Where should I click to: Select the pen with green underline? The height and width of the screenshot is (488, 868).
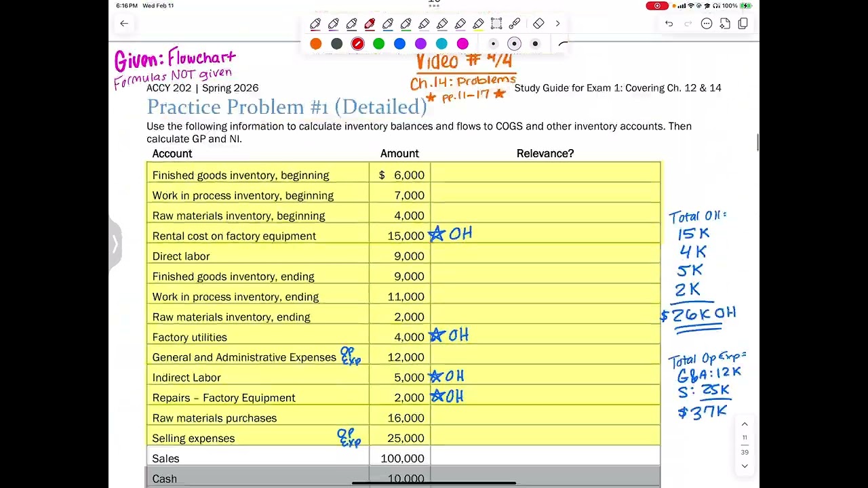pos(406,24)
